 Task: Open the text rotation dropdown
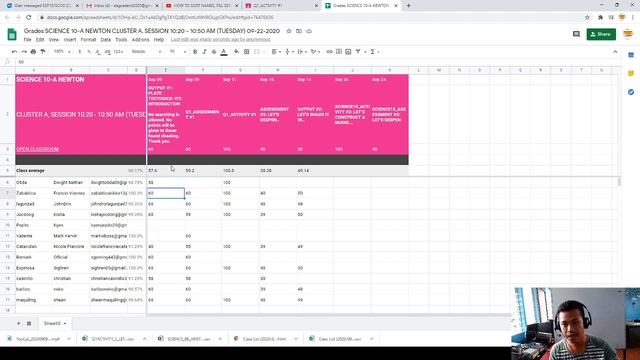(316, 52)
